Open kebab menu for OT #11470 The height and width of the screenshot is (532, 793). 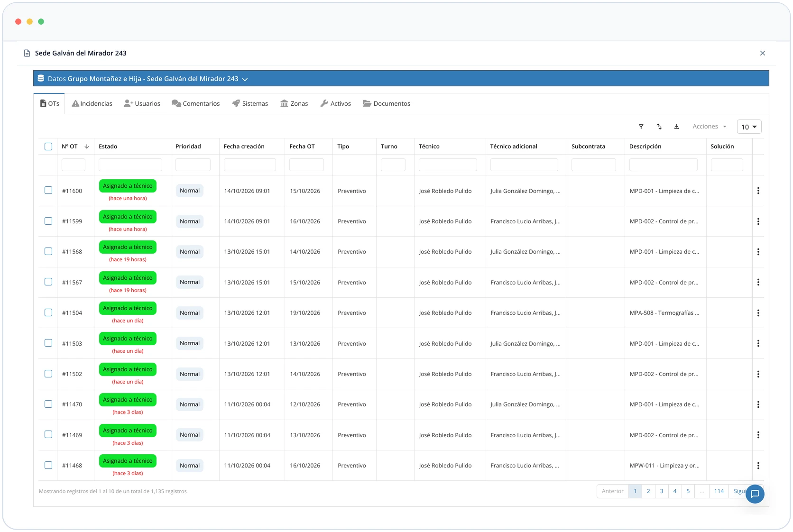tap(758, 404)
